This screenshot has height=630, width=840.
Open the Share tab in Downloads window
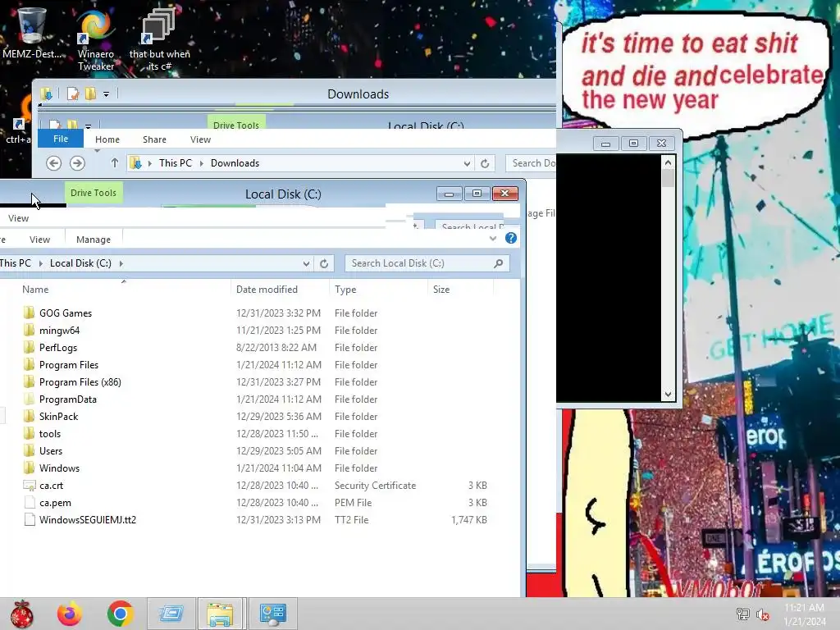click(154, 139)
